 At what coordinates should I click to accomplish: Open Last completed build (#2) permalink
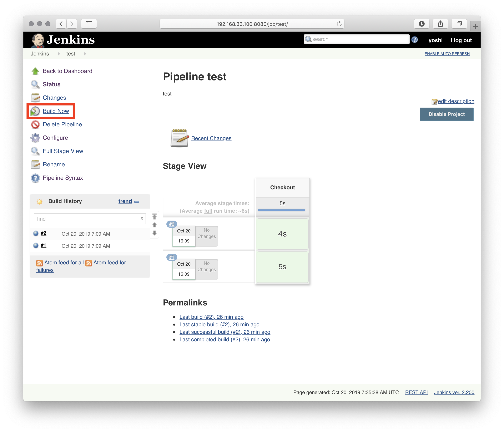click(225, 340)
